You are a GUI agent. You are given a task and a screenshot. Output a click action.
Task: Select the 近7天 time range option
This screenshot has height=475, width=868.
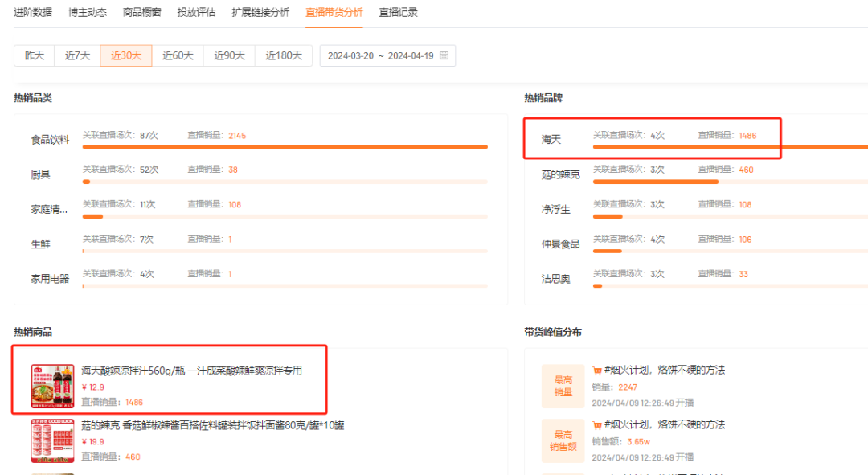coord(77,55)
